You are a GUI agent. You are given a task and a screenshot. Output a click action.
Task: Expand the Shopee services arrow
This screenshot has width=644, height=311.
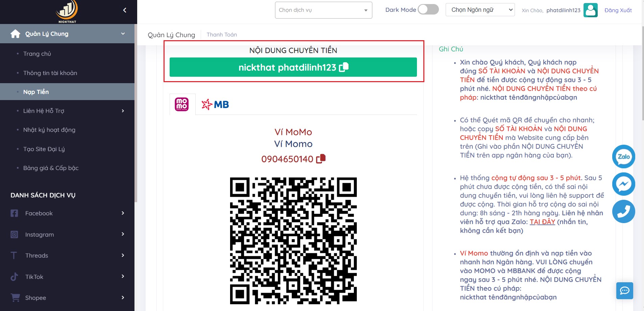click(123, 298)
